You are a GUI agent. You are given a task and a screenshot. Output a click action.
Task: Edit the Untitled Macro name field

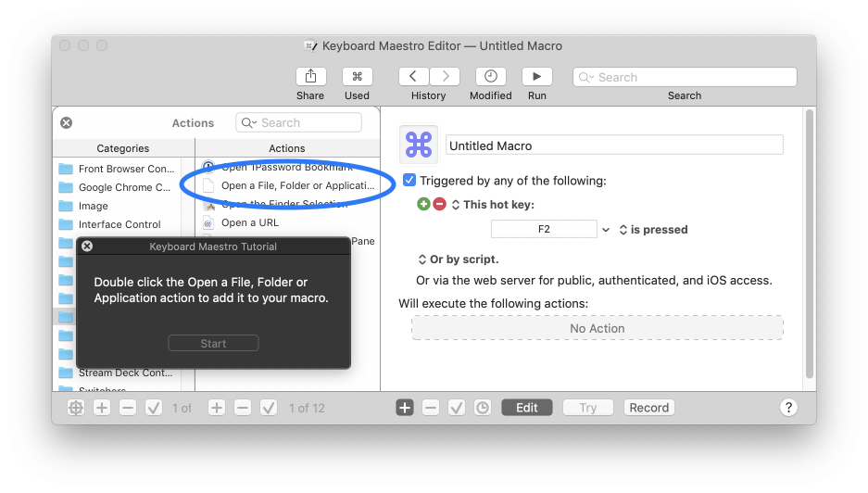614,145
